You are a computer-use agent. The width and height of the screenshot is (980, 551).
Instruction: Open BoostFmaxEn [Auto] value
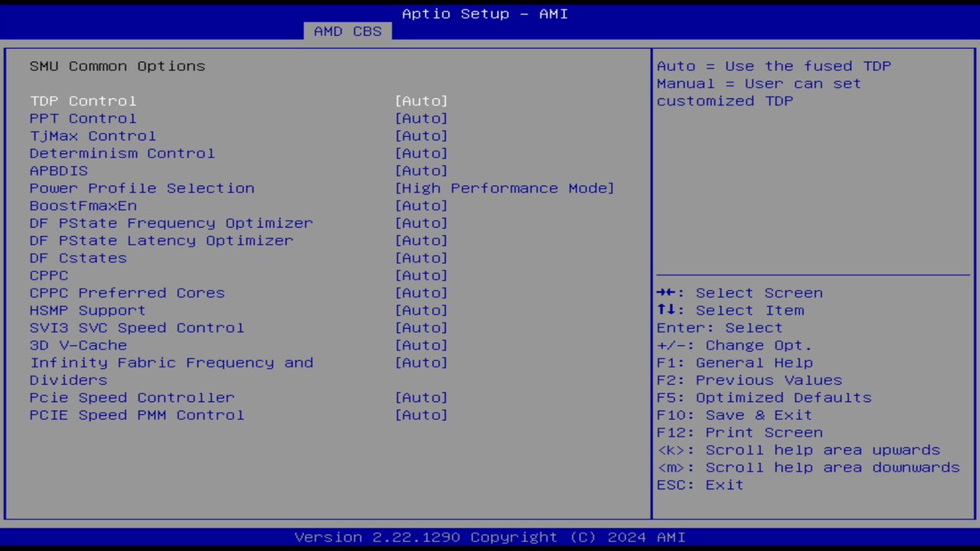click(421, 206)
